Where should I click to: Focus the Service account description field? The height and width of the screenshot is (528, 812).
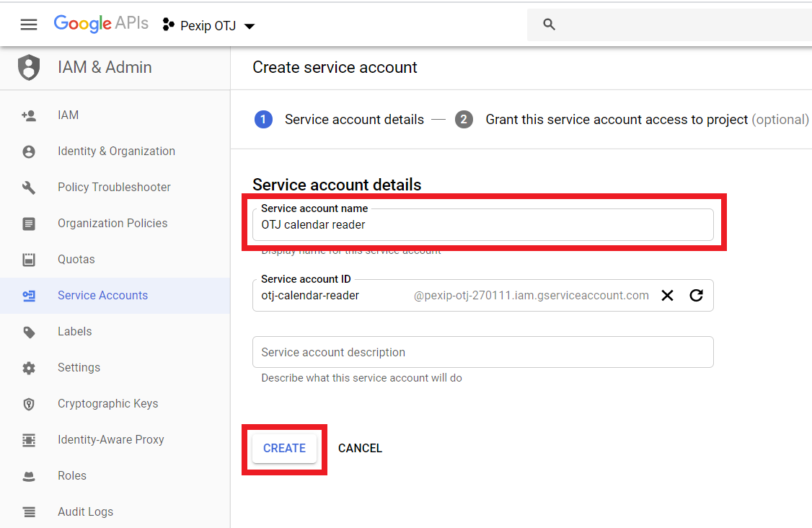coord(482,353)
